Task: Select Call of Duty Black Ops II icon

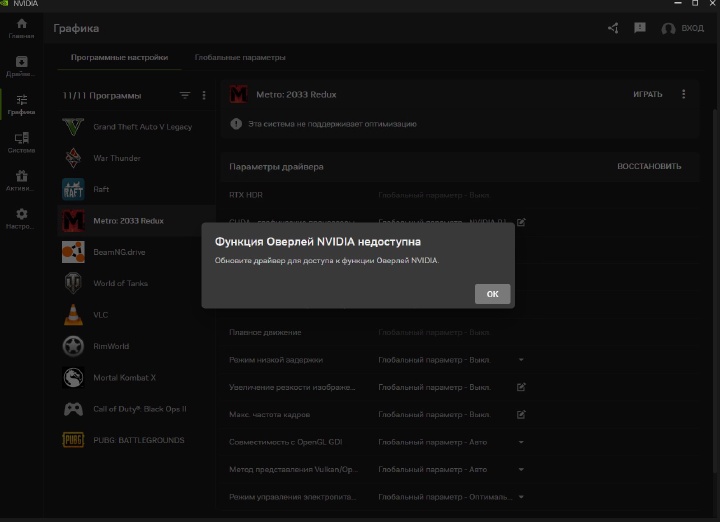Action: [x=73, y=409]
